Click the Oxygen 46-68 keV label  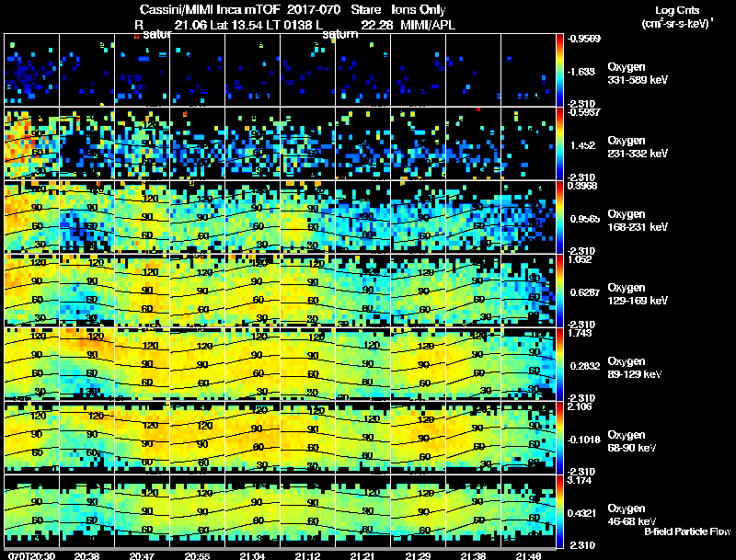pyautogui.click(x=632, y=515)
